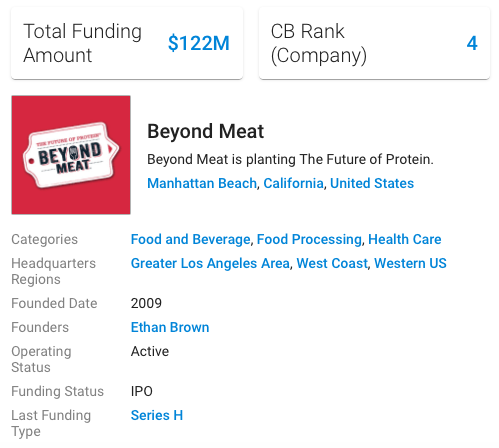Click the CB Rank value 4
The image size is (499, 448).
(472, 43)
